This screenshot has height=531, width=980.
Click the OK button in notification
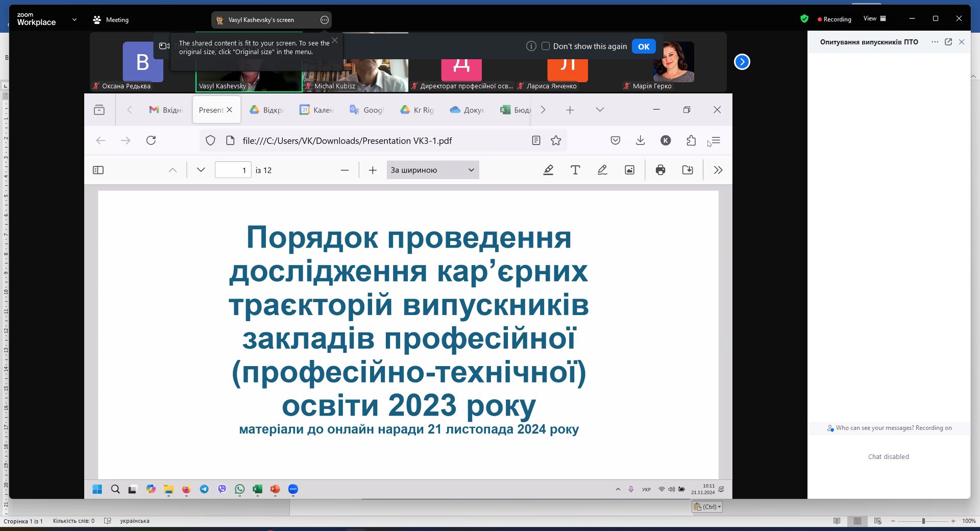(644, 46)
